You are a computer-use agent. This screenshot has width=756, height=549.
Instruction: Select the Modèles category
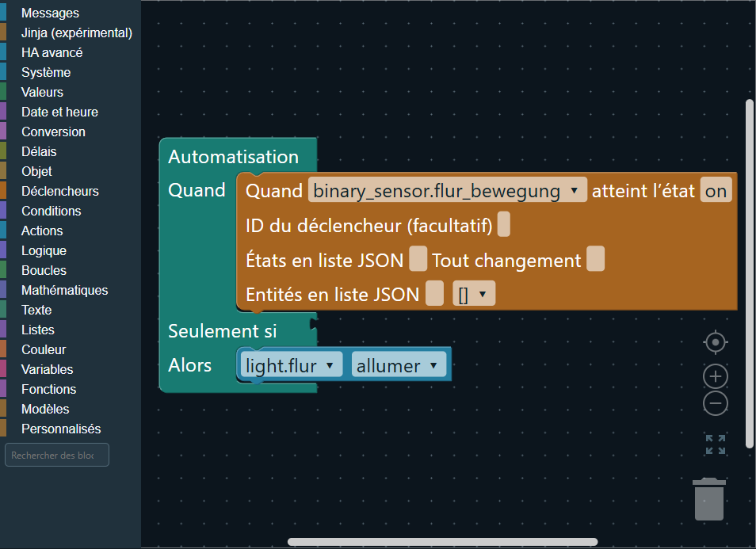71,408
